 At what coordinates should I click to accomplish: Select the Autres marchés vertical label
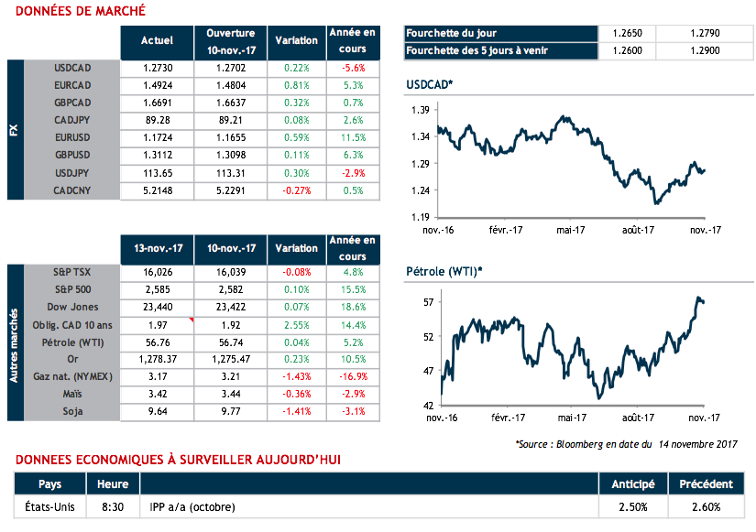point(14,341)
